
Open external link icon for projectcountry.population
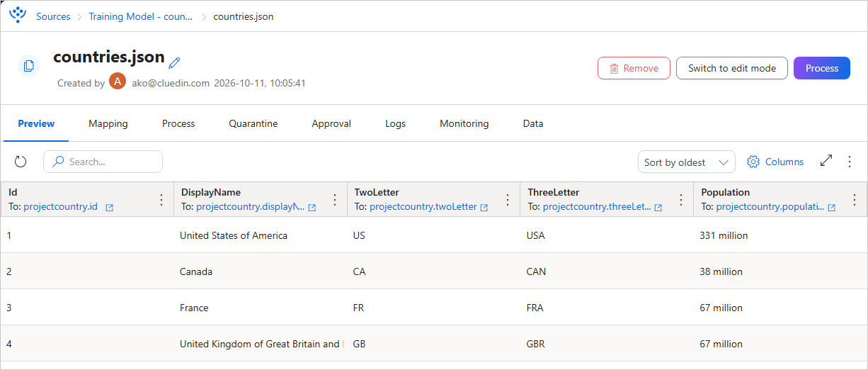pos(832,208)
